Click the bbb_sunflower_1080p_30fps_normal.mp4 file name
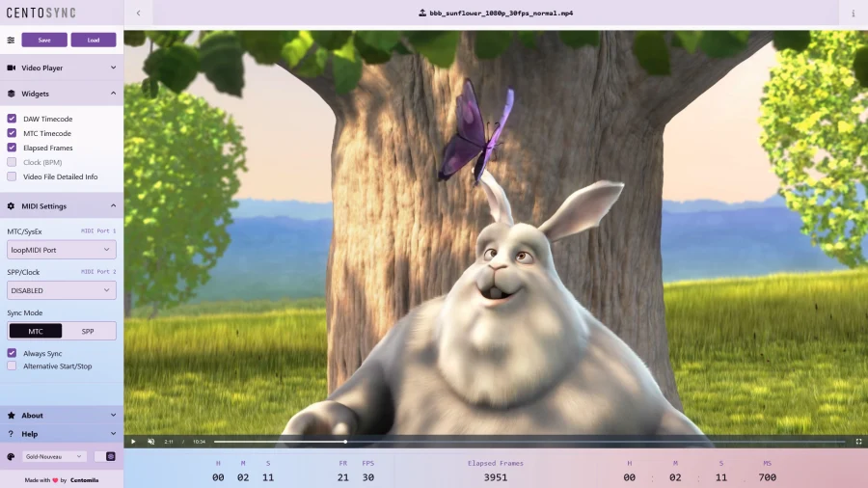868x488 pixels. [501, 14]
